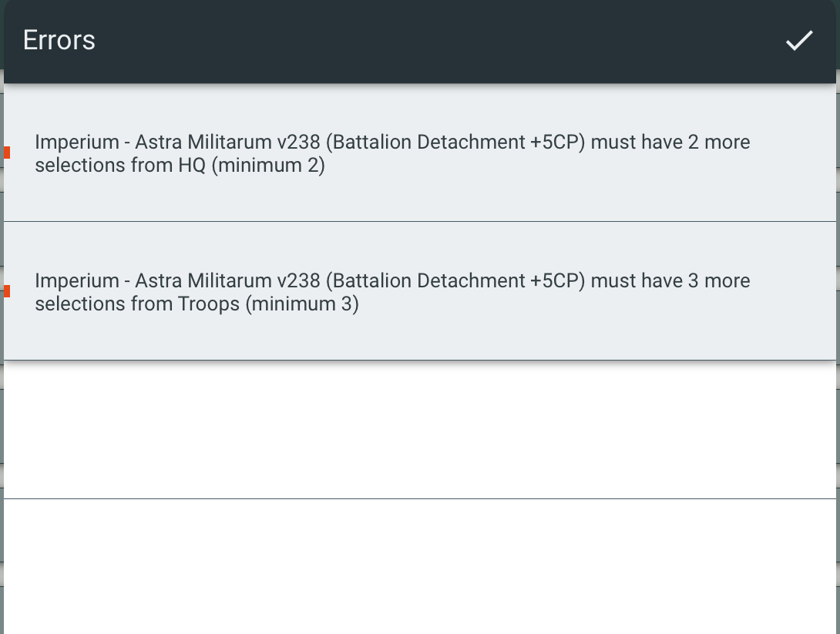Open the HQ minimum selections error
Image resolution: width=840 pixels, height=634 pixels.
coord(420,153)
